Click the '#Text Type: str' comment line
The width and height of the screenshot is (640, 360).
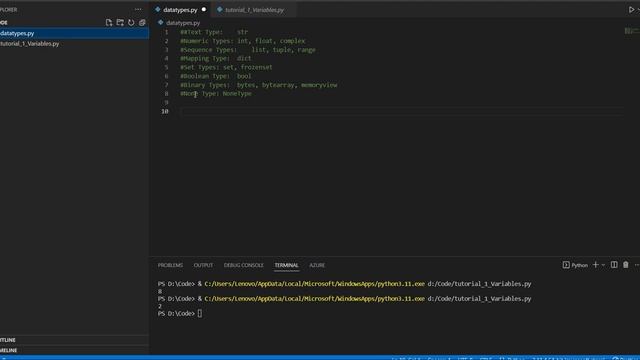214,32
